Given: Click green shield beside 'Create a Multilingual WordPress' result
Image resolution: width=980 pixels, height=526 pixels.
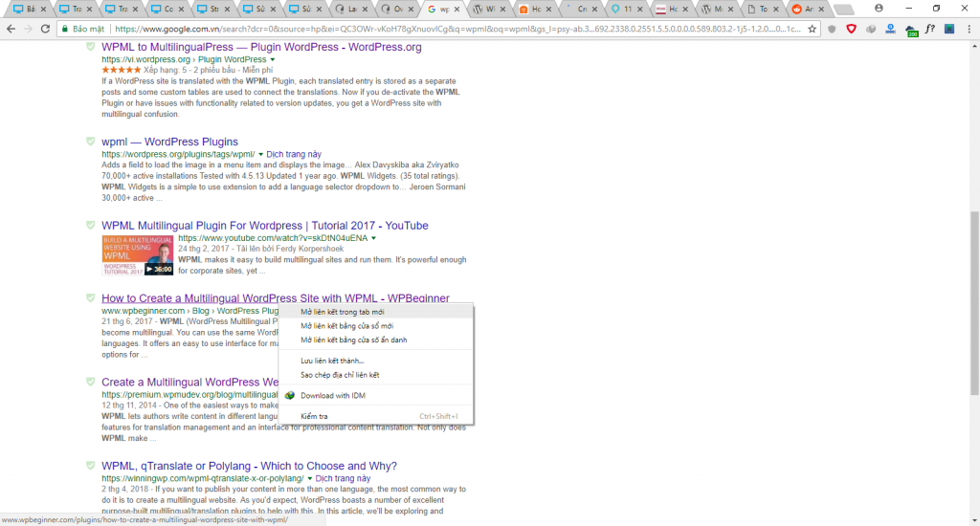Looking at the screenshot, I should [91, 382].
